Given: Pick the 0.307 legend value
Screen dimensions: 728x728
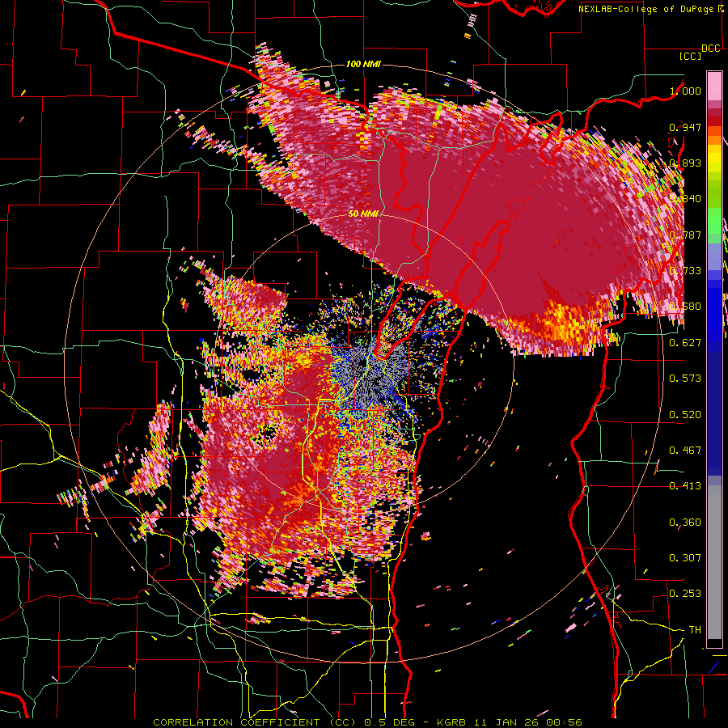Looking at the screenshot, I should pyautogui.click(x=685, y=557).
